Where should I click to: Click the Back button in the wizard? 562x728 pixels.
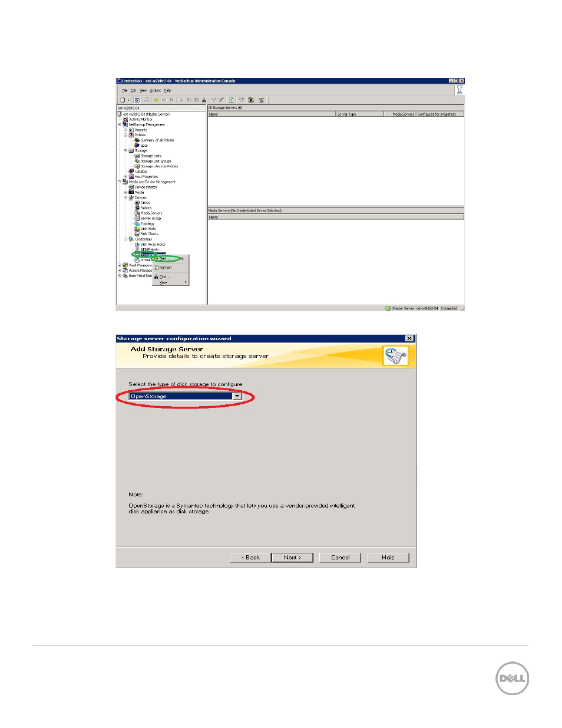point(250,558)
